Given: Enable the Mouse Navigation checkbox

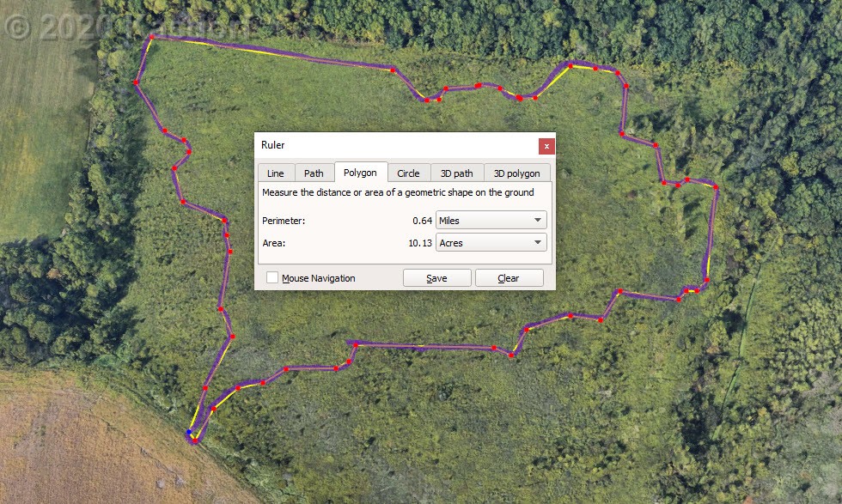Looking at the screenshot, I should pos(272,278).
